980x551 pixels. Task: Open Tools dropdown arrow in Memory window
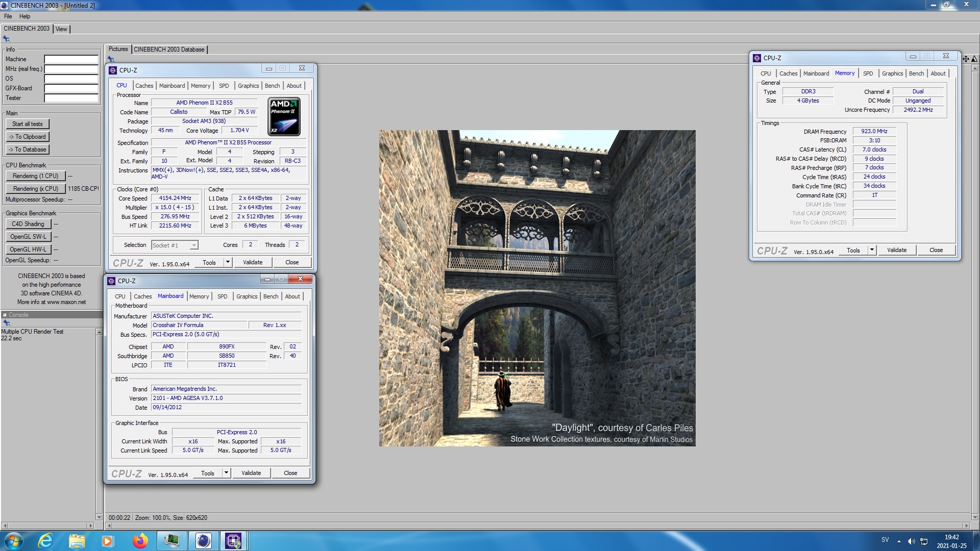[872, 250]
